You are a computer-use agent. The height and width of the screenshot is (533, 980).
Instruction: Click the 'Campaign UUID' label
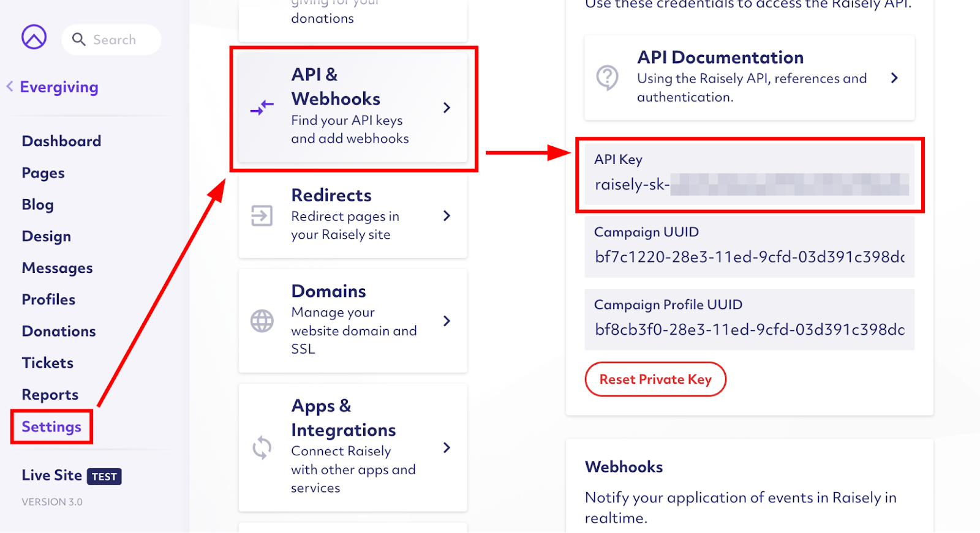tap(646, 232)
